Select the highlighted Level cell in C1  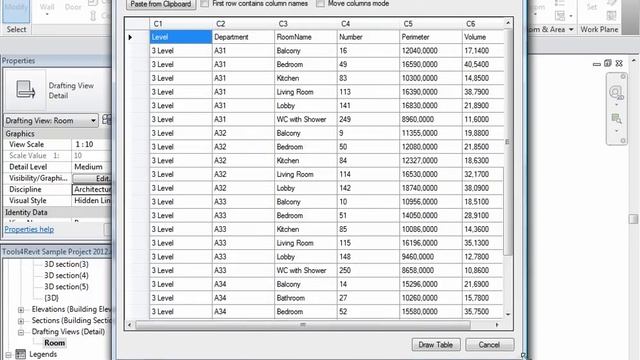click(181, 37)
